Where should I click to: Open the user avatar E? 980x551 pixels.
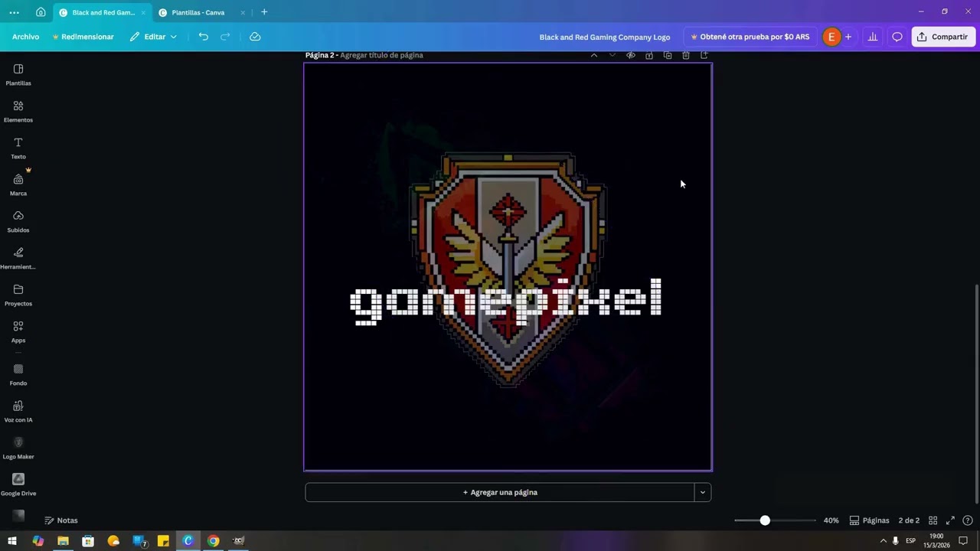[x=831, y=37]
